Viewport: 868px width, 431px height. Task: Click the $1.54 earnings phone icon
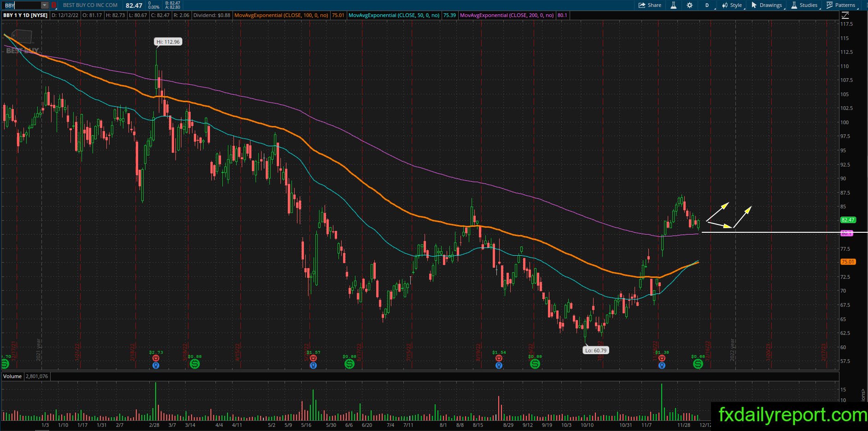499,358
